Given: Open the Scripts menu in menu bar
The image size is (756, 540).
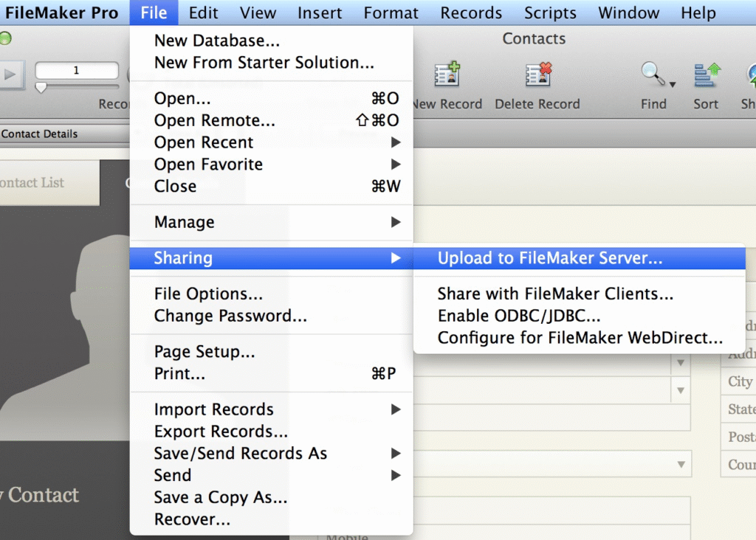Looking at the screenshot, I should [550, 13].
